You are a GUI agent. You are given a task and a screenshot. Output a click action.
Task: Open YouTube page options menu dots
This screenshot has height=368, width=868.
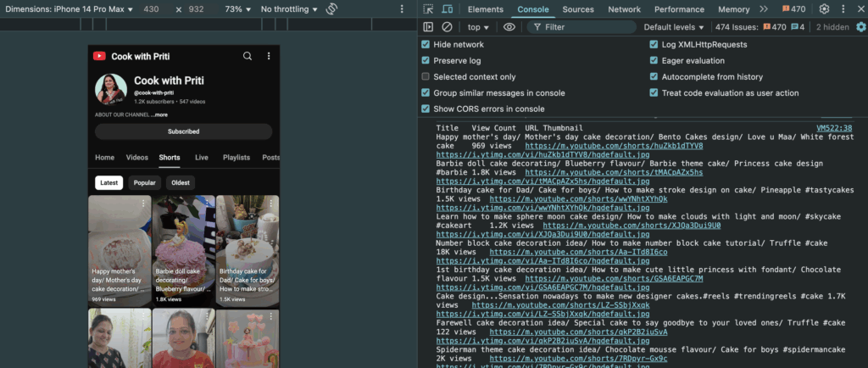coord(269,56)
